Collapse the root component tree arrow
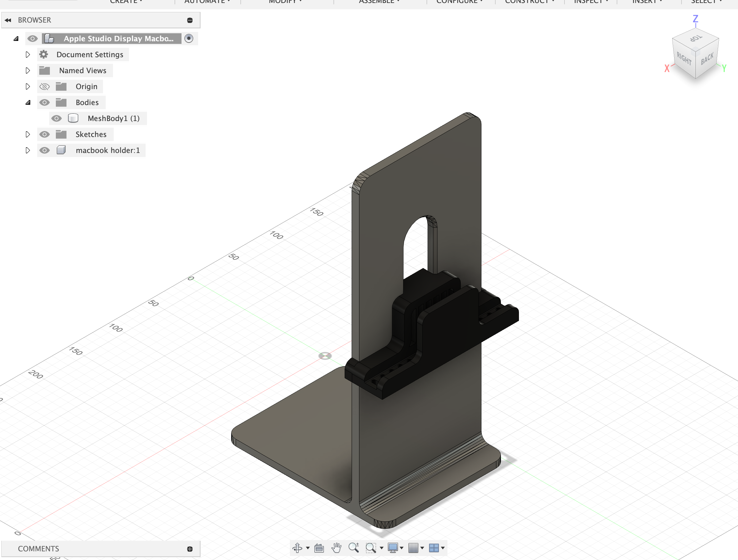 (x=16, y=38)
